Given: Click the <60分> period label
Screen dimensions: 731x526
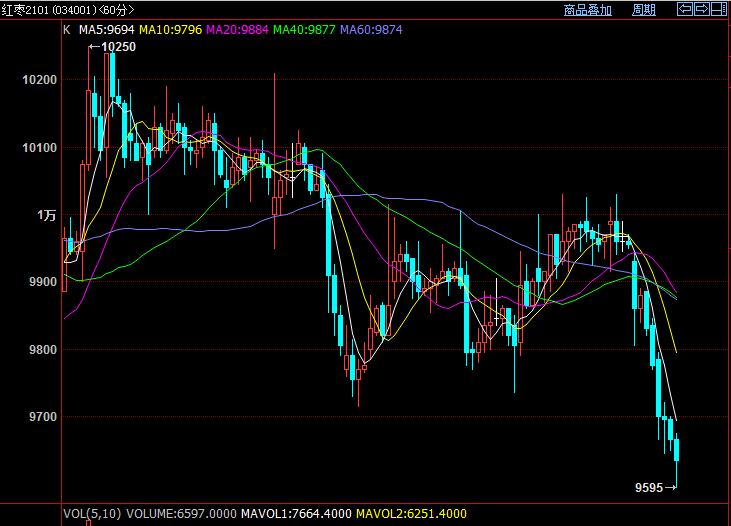Looking at the screenshot, I should (x=115, y=10).
